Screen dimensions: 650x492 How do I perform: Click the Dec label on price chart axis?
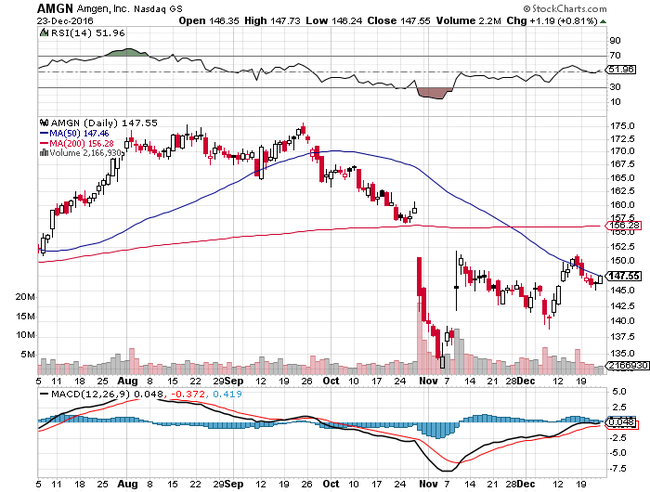[x=526, y=381]
